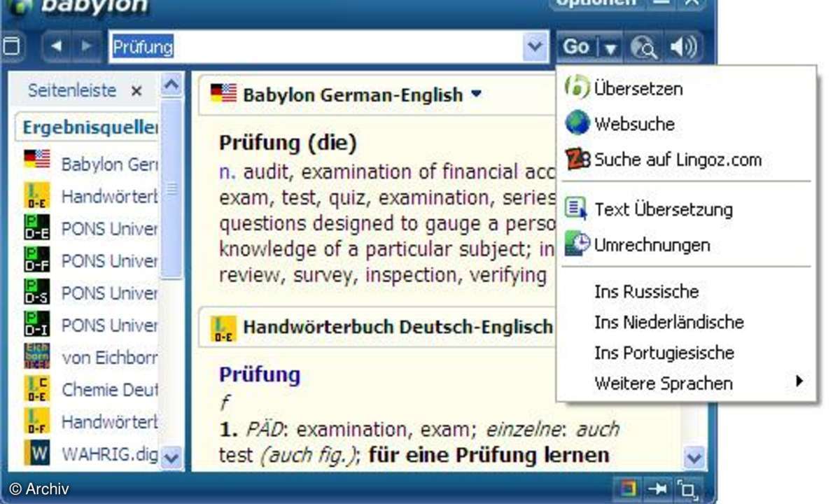The width and height of the screenshot is (840, 504).
Task: Toggle the Go button dropdown arrow
Action: pyautogui.click(x=610, y=48)
